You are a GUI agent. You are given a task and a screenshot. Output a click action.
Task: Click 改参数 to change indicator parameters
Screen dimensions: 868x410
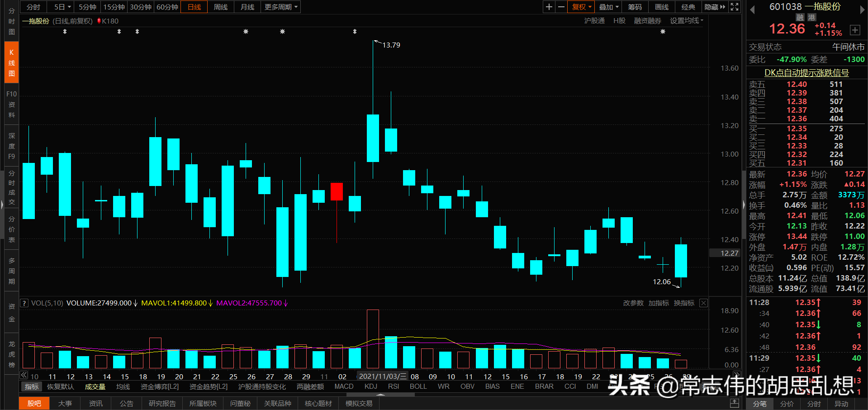(x=633, y=303)
